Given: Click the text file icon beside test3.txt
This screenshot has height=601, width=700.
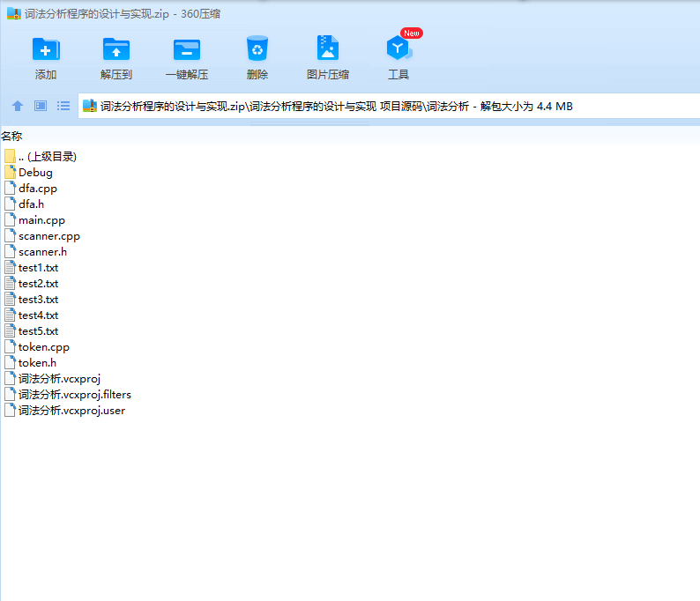Looking at the screenshot, I should pos(10,300).
